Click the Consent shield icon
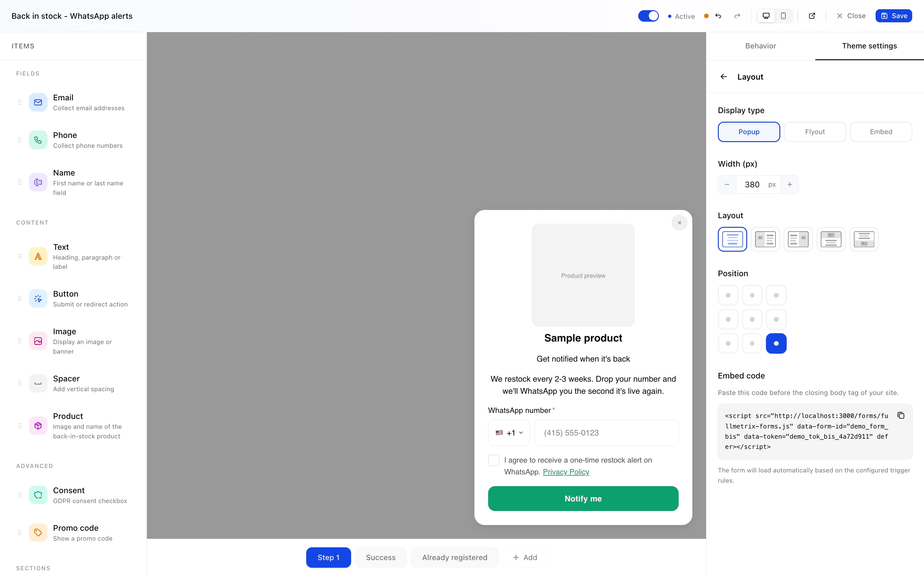The image size is (924, 576). (x=38, y=495)
